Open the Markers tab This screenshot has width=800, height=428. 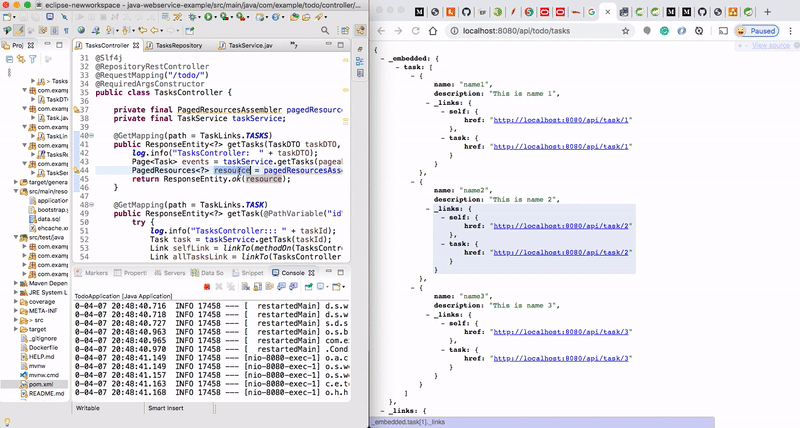(91, 273)
